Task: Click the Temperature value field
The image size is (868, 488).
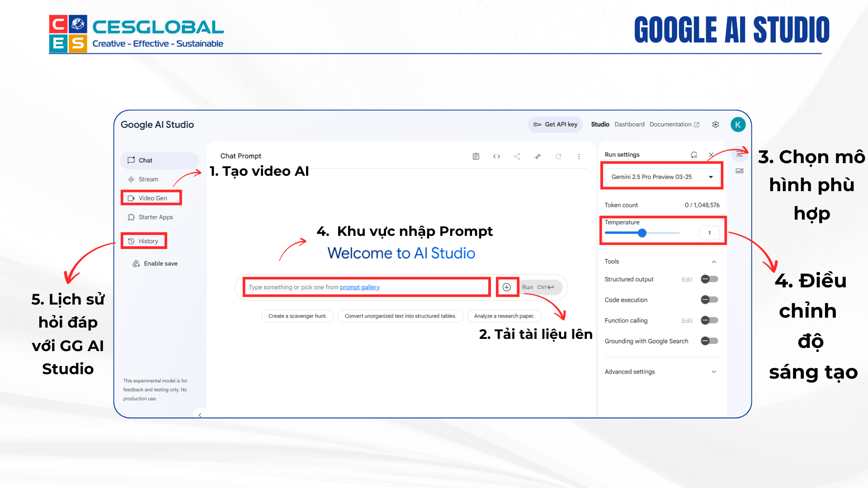Action: (709, 233)
